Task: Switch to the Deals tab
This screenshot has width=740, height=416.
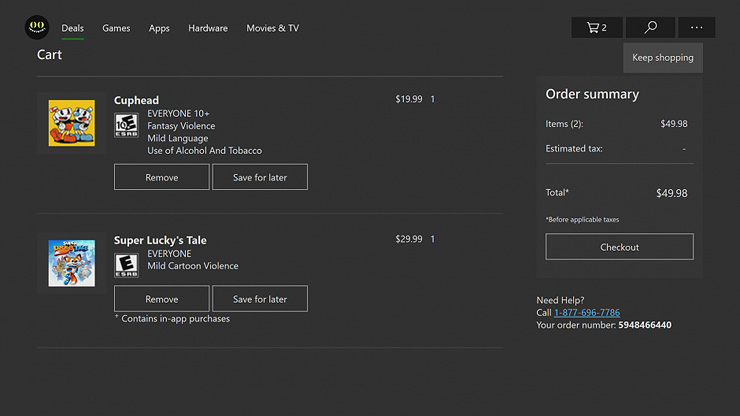Action: 72,28
